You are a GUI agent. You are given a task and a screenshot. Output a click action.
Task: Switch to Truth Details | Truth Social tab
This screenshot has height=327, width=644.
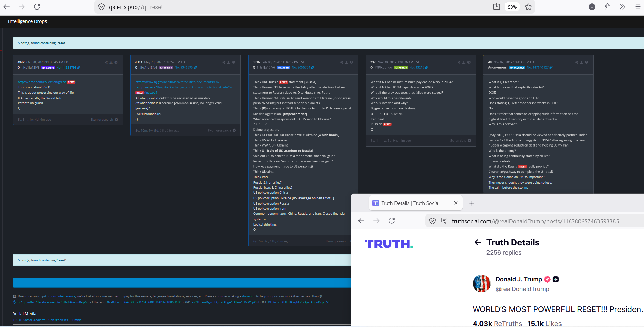tap(416, 203)
